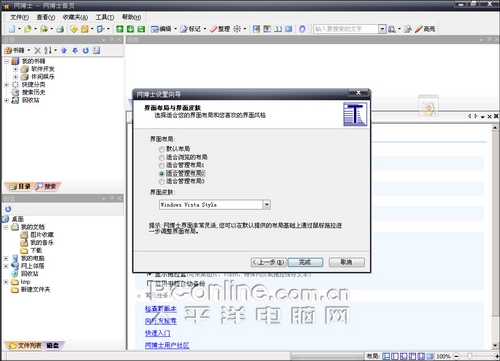500x361 pixels.
Task: Click the 高亮 highlight pen button
Action: [425, 29]
